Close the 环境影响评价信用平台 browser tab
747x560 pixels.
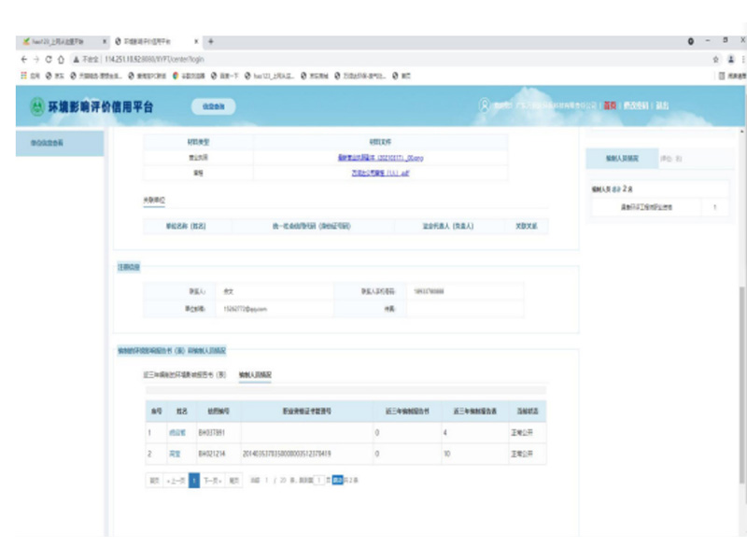196,42
